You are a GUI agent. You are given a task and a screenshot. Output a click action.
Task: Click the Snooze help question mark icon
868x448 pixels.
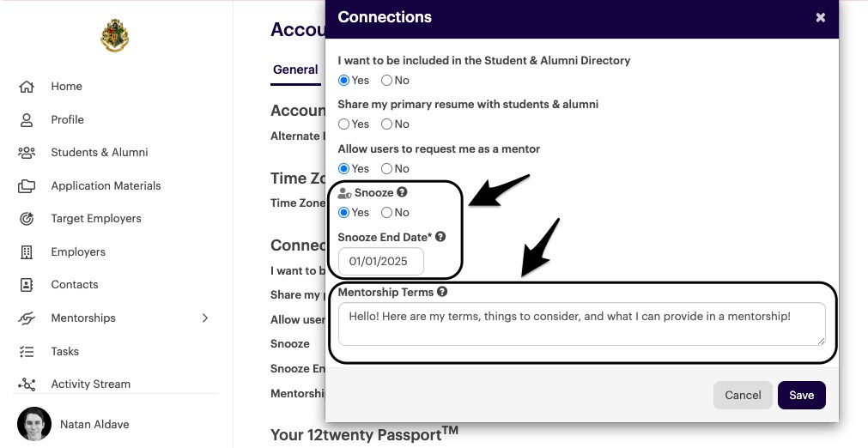[402, 193]
